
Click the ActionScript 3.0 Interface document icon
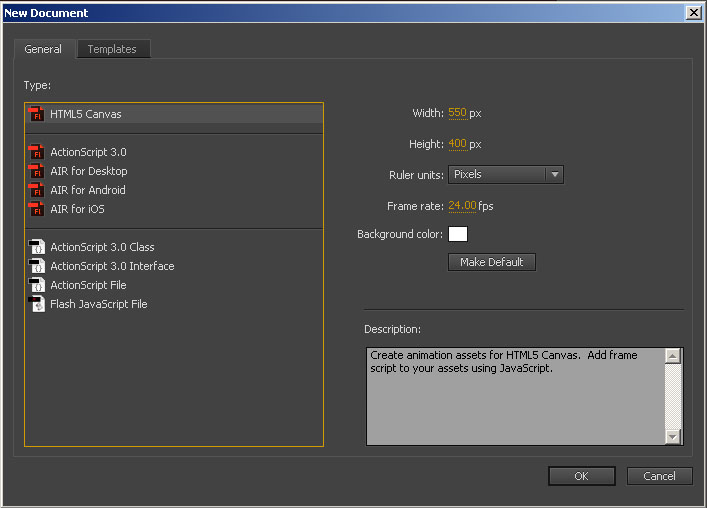[37, 266]
